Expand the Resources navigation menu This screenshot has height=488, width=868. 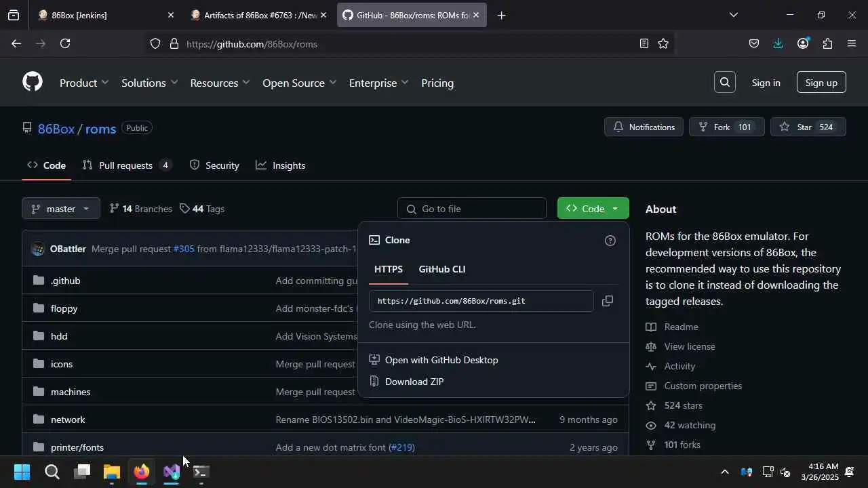click(220, 83)
